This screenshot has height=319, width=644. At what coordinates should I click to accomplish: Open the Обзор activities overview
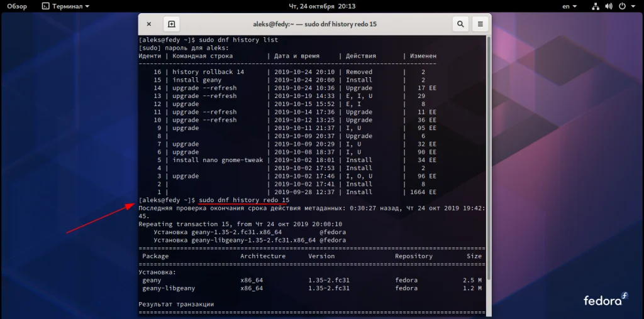[17, 6]
